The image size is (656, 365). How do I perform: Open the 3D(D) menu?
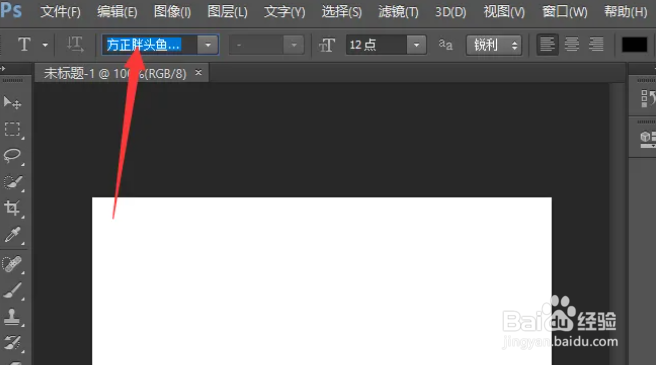tap(451, 11)
